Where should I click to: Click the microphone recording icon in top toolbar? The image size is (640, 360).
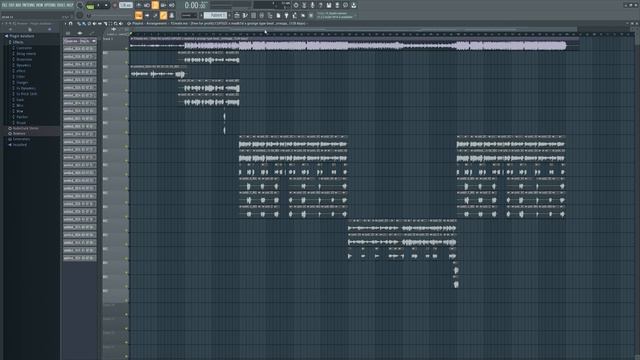click(x=312, y=5)
